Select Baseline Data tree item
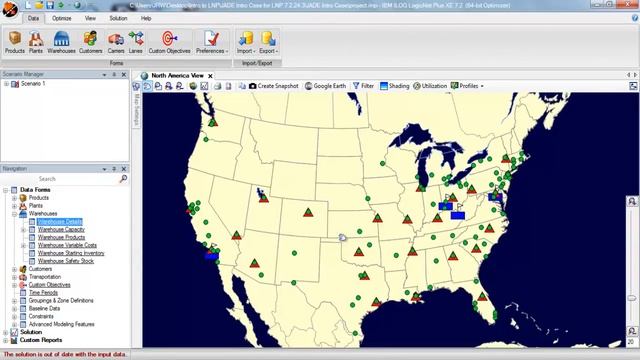 tap(44, 309)
